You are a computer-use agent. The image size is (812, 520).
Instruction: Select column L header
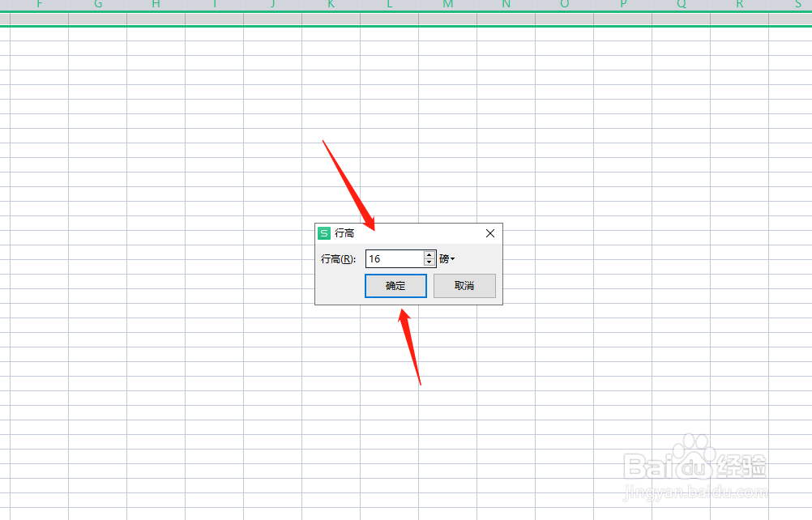390,5
